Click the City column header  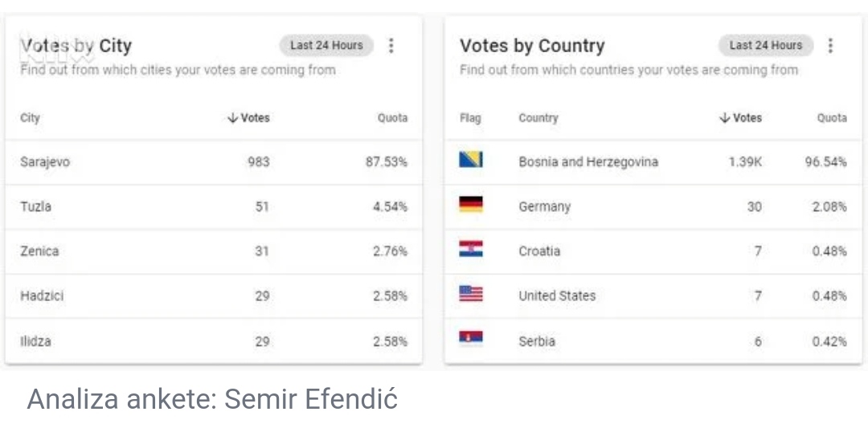pyautogui.click(x=30, y=118)
